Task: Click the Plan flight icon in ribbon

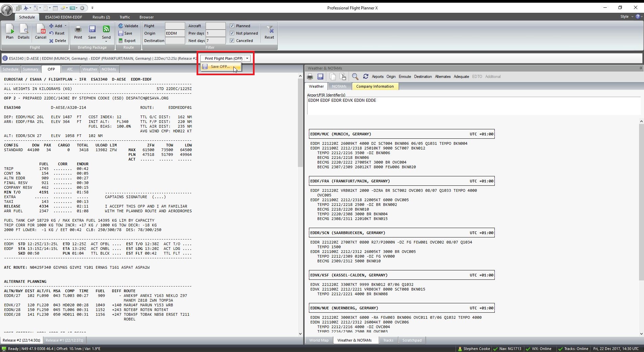Action: point(10,32)
